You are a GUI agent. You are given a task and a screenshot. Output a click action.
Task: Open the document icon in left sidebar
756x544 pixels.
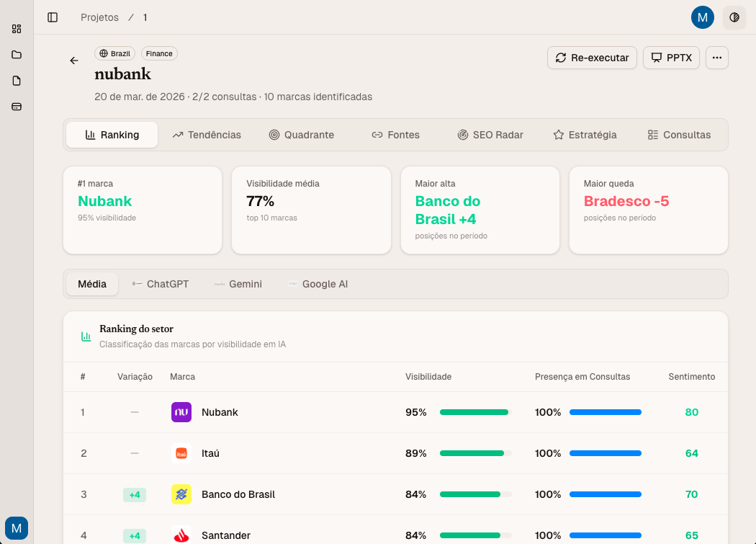(x=17, y=81)
